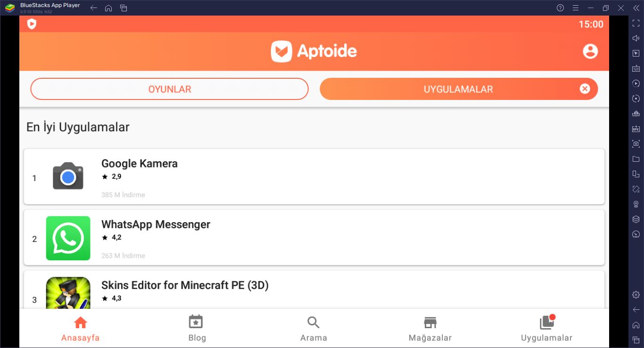
Task: Open the keyboard game controls icon
Action: 636,68
